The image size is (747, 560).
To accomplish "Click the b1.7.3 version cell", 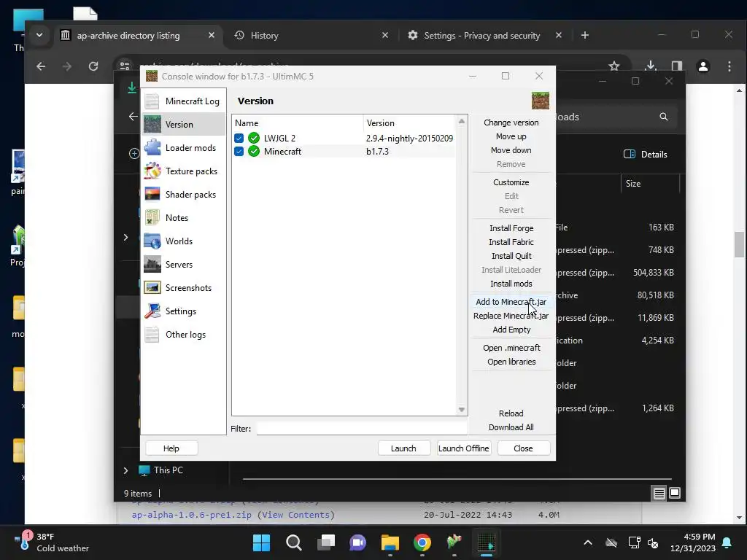I will click(377, 152).
